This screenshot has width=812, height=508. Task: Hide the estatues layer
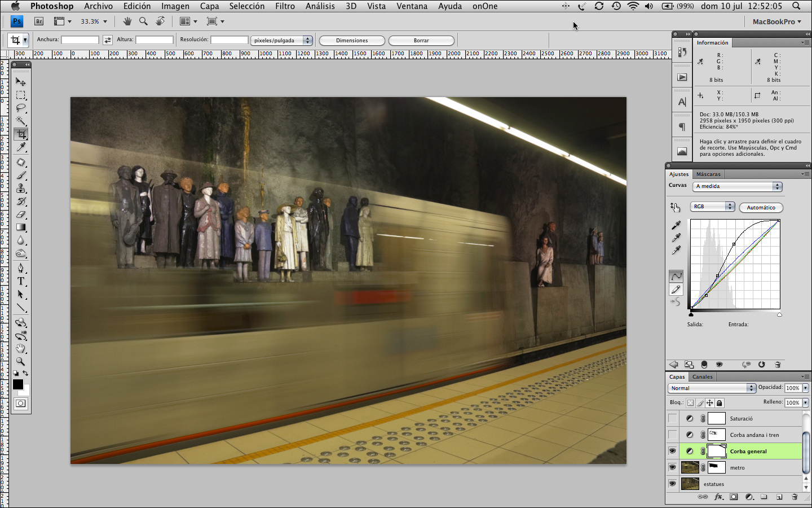pyautogui.click(x=673, y=484)
